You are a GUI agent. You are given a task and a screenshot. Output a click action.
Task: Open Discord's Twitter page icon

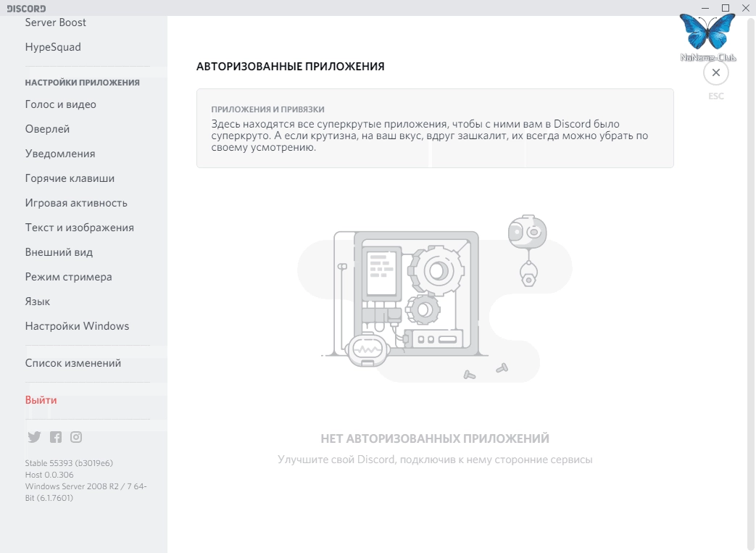point(34,437)
